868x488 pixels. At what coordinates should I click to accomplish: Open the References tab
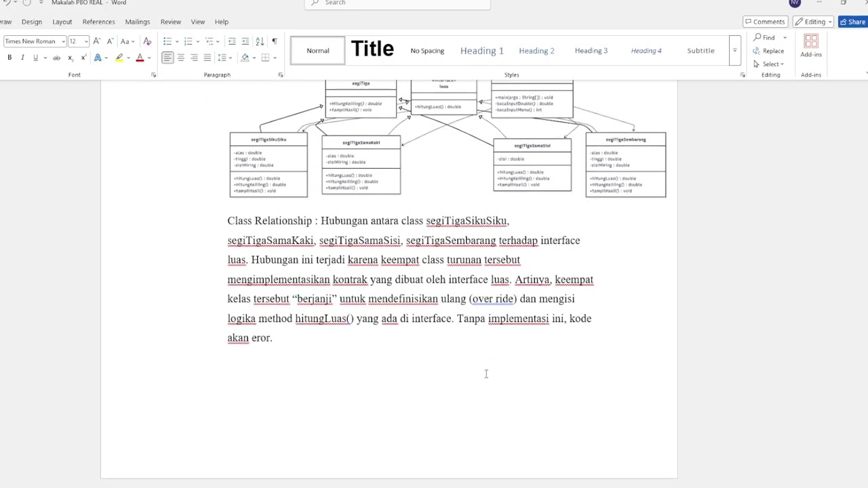99,22
